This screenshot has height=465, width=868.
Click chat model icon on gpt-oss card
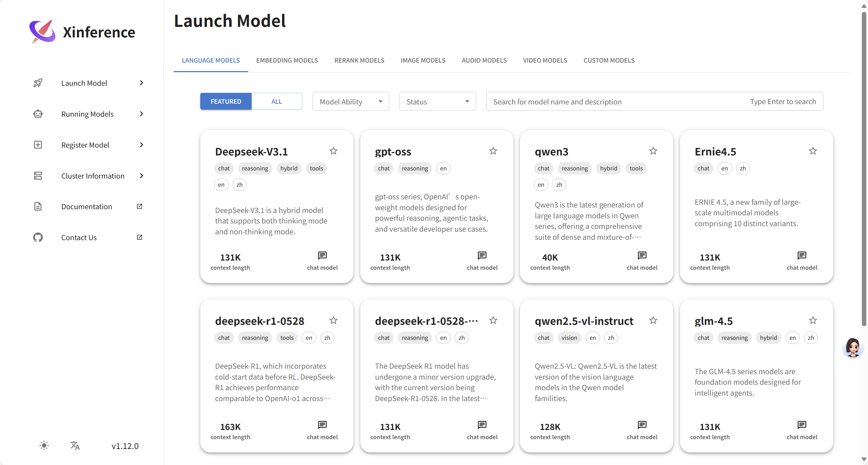point(482,255)
